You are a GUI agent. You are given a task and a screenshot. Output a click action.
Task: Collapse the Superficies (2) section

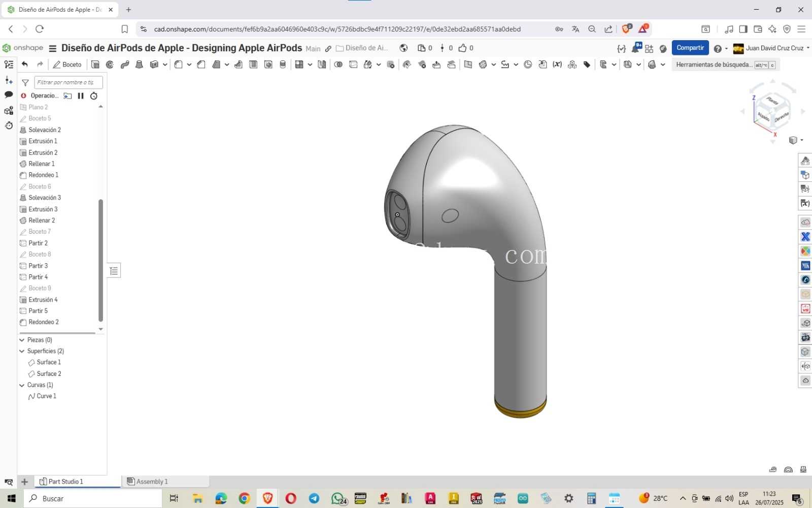click(x=22, y=351)
